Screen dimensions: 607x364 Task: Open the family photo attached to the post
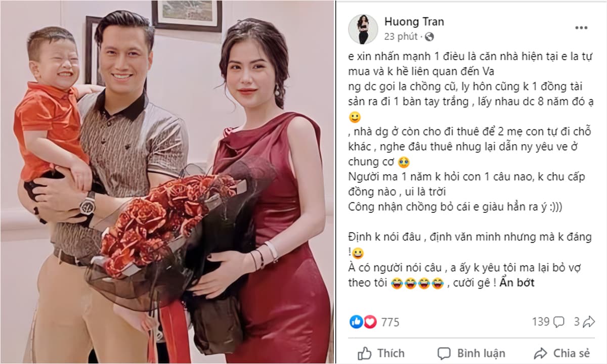coord(167,182)
